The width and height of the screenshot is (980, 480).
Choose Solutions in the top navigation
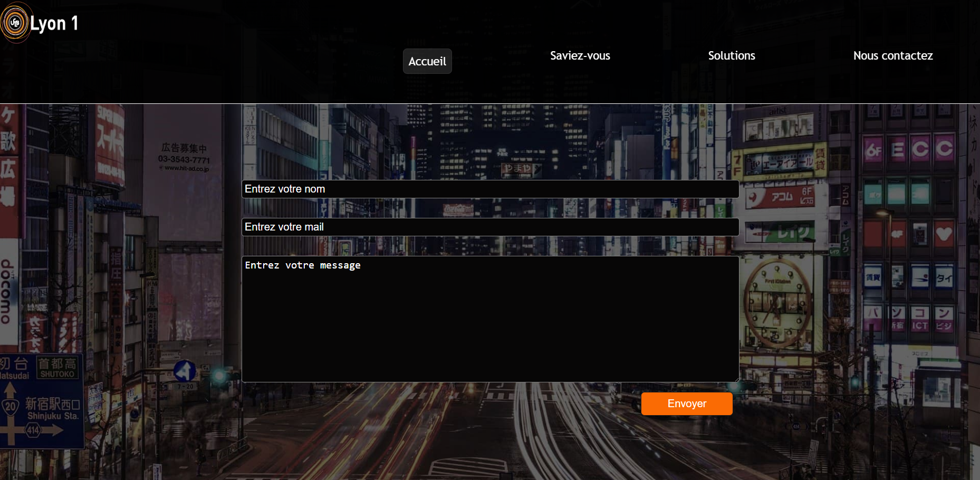(731, 55)
